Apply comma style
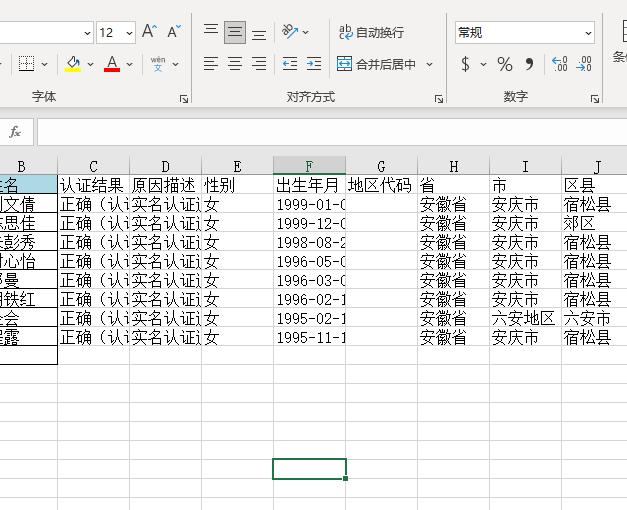 529,64
